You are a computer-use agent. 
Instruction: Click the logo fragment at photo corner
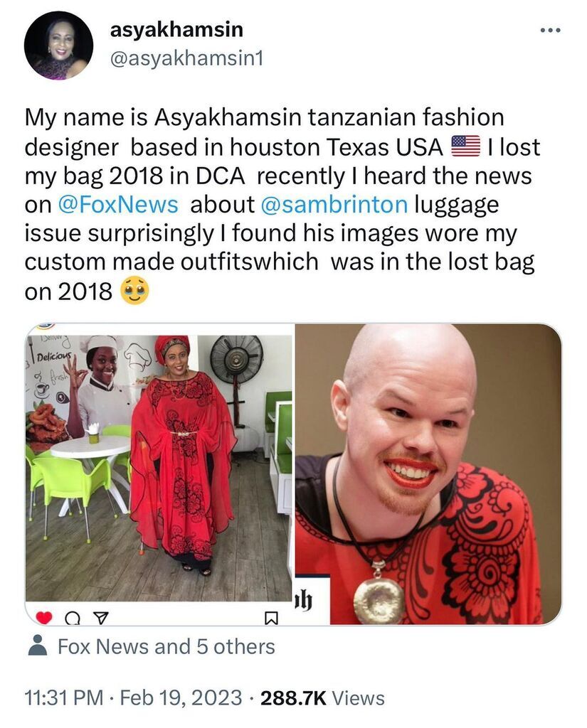pos(304,601)
